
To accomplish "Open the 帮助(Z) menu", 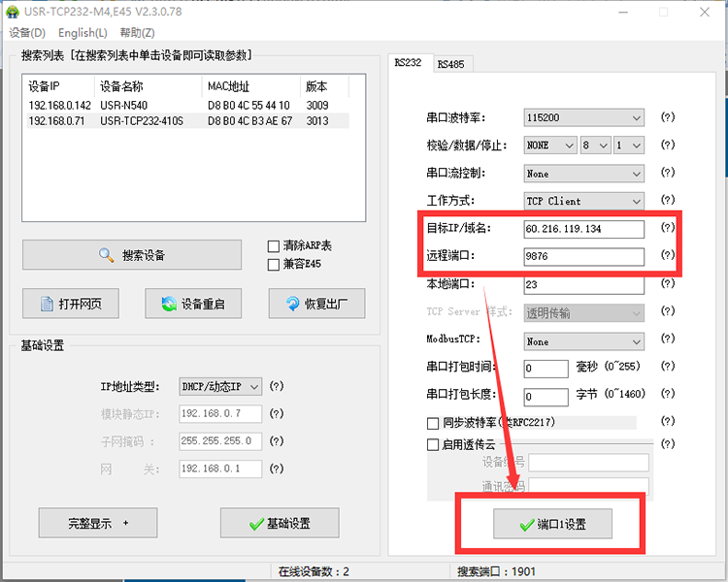I will pyautogui.click(x=137, y=33).
